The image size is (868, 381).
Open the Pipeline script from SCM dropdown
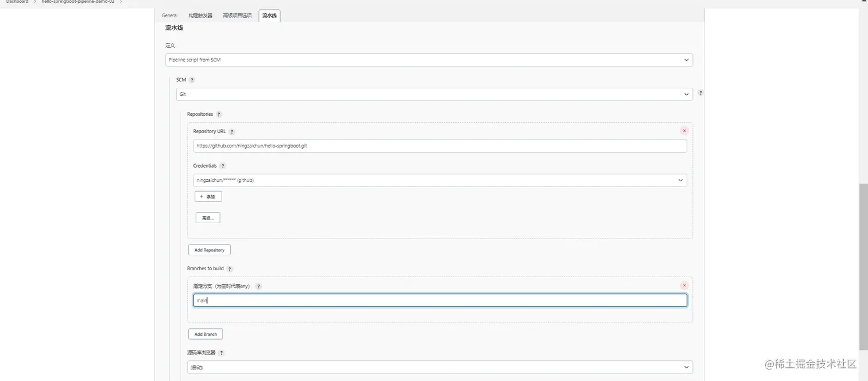tap(429, 60)
